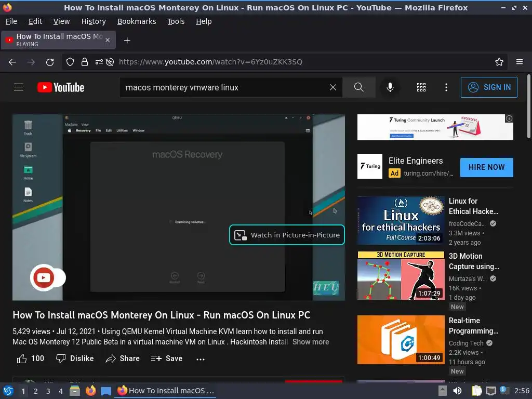
Task: Launch Firefox from taskbar launcher
Action: tap(90, 391)
